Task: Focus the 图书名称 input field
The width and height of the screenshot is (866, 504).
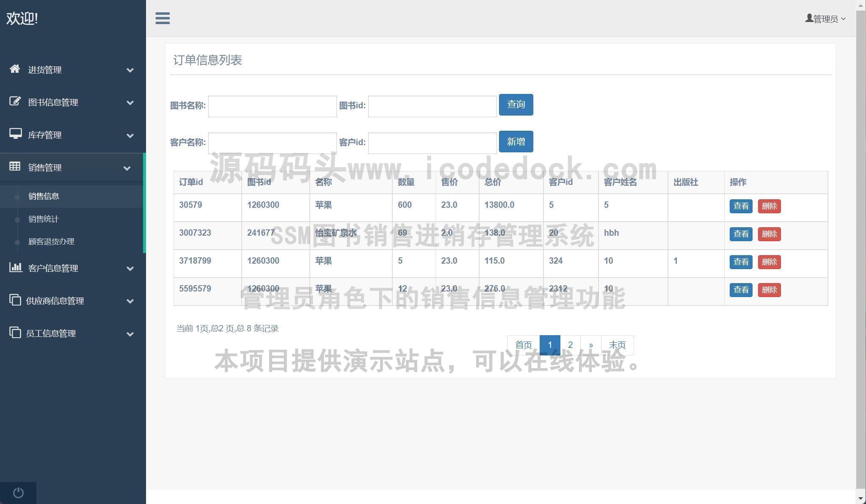Action: [x=272, y=106]
